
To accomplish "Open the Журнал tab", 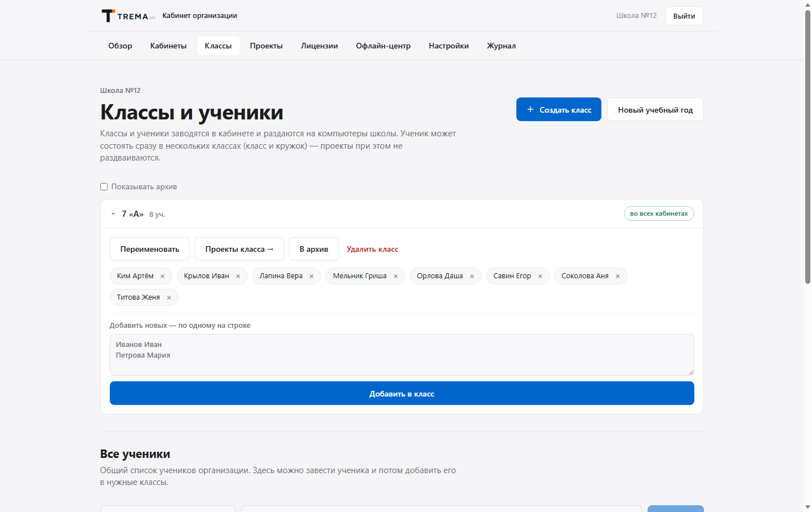I will (502, 46).
